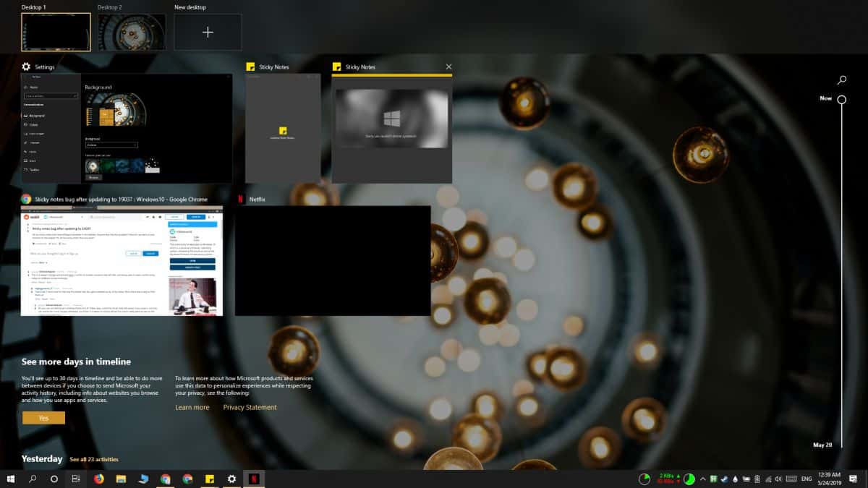Open File Explorer from taskbar
The height and width of the screenshot is (488, 868).
[121, 479]
